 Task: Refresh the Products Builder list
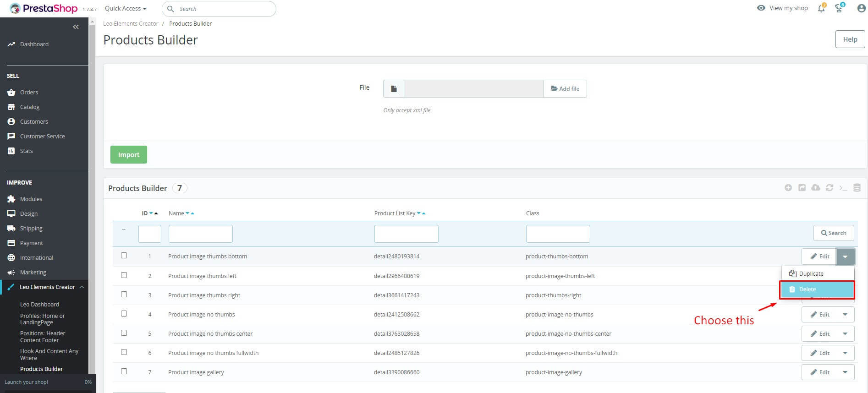pos(830,188)
